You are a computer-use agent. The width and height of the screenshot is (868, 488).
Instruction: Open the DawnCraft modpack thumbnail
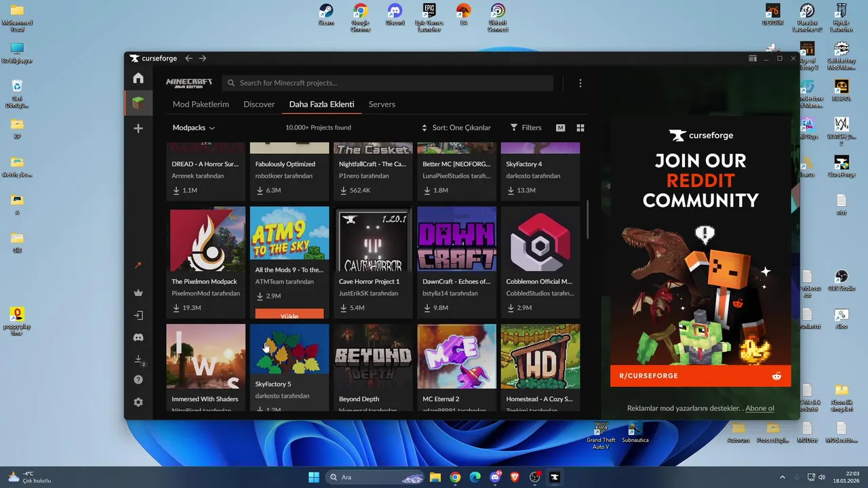click(x=457, y=239)
